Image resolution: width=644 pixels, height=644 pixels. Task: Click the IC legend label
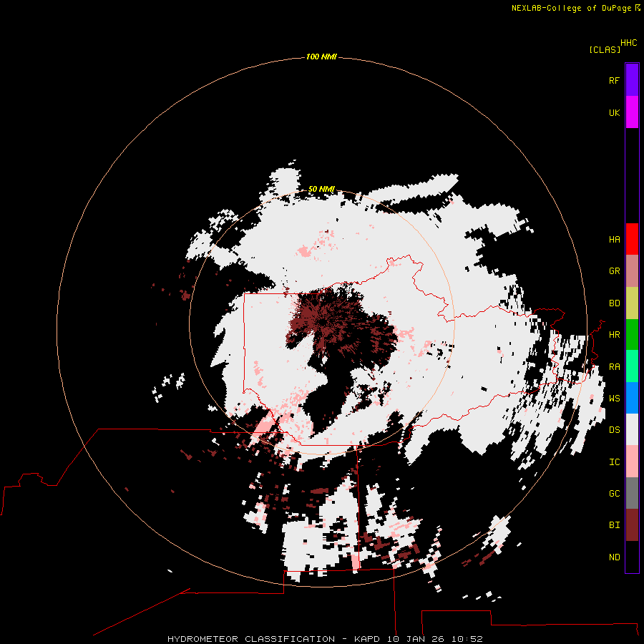coord(614,462)
